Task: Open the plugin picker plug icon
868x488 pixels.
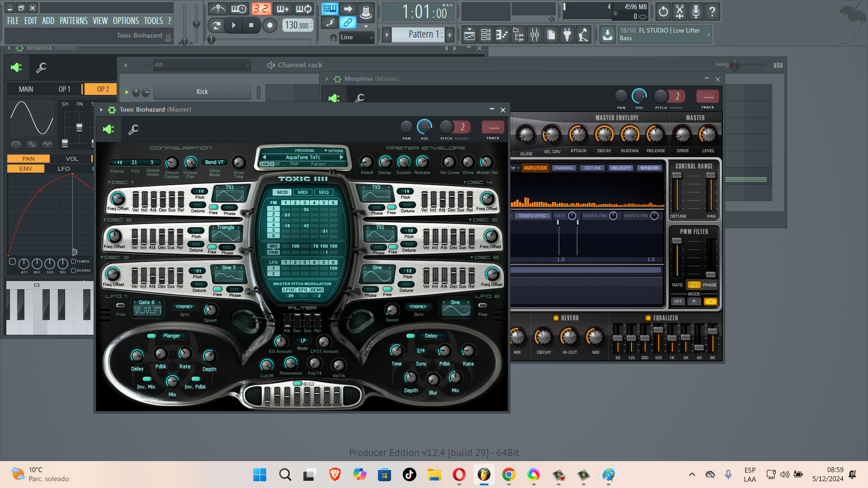Action: pos(567,35)
